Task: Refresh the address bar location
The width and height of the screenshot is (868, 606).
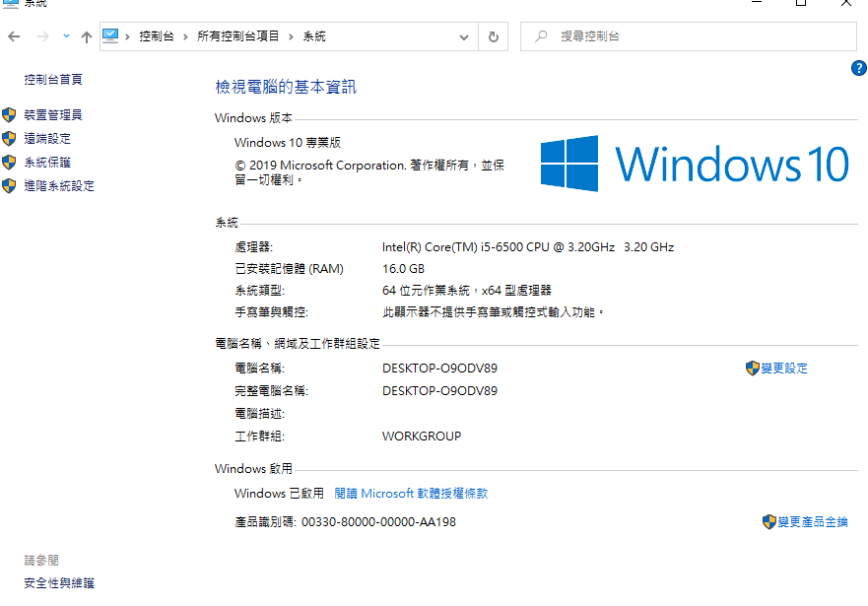Action: (x=494, y=36)
